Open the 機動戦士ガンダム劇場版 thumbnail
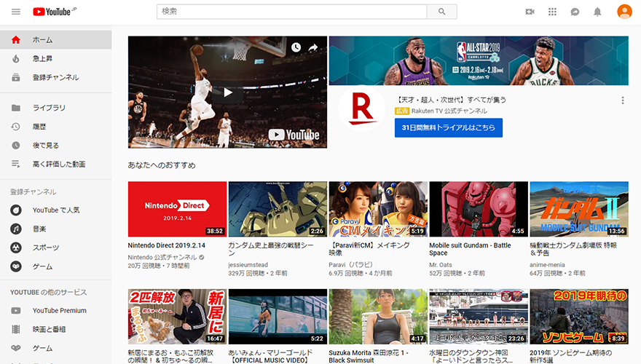Screen dimensions: 641x364 click(x=579, y=209)
